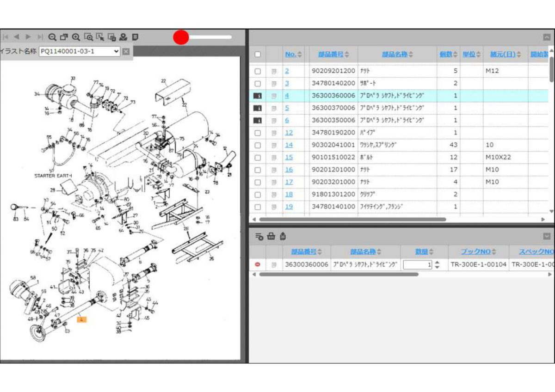
Task: Click highlighted callout 4 in the diagram
Action: [81, 319]
